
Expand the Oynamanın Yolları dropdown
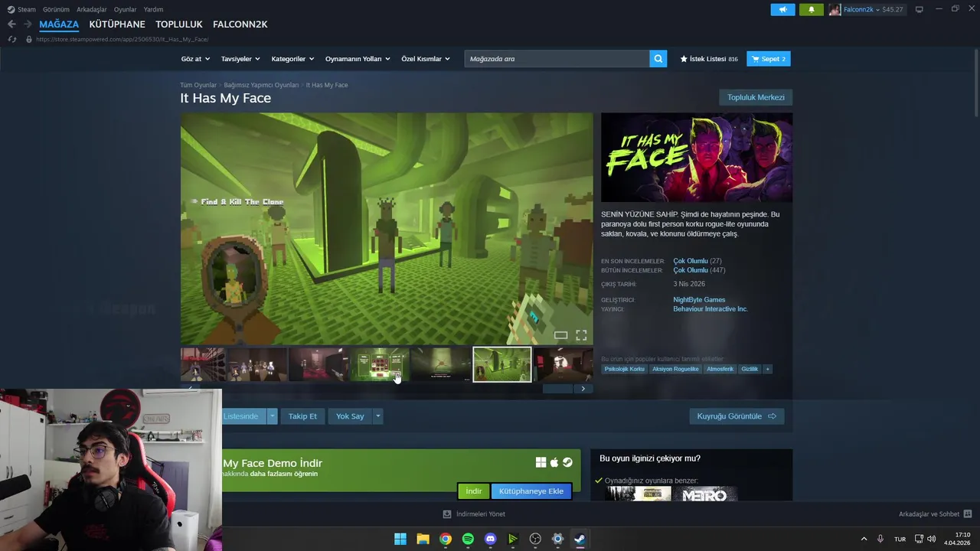tap(358, 59)
